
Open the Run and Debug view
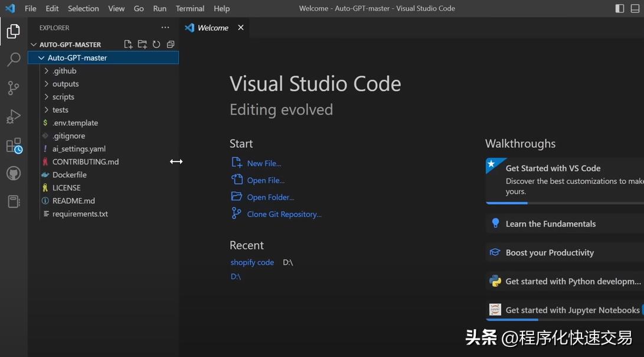pyautogui.click(x=13, y=116)
